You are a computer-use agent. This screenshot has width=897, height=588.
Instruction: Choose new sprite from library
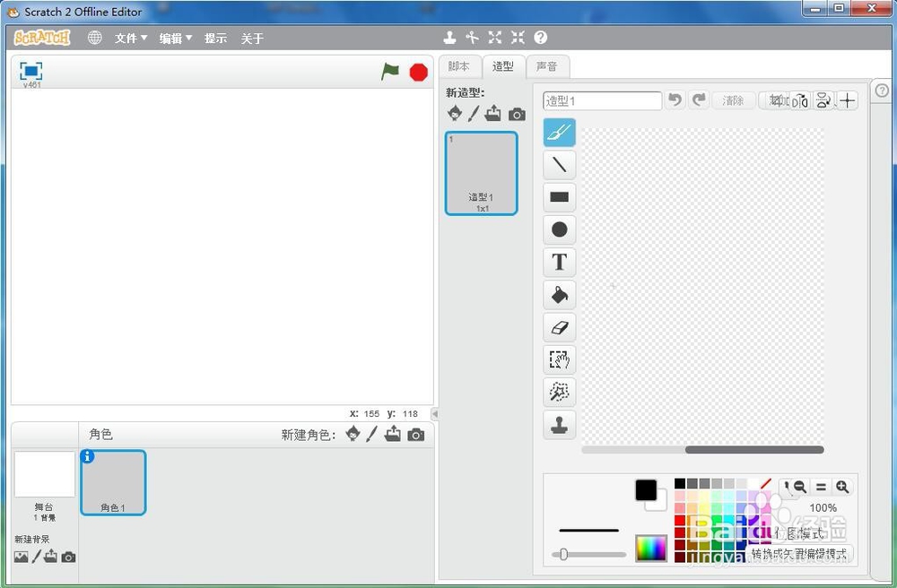coord(353,435)
